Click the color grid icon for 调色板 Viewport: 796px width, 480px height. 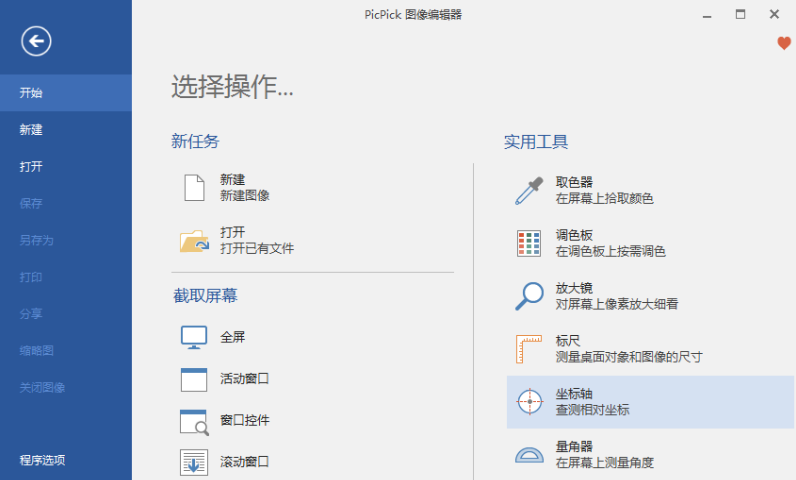click(x=529, y=243)
